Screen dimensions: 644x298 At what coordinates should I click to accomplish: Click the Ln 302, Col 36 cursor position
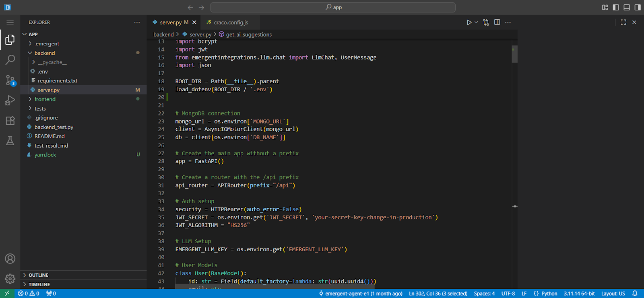tap(438, 294)
